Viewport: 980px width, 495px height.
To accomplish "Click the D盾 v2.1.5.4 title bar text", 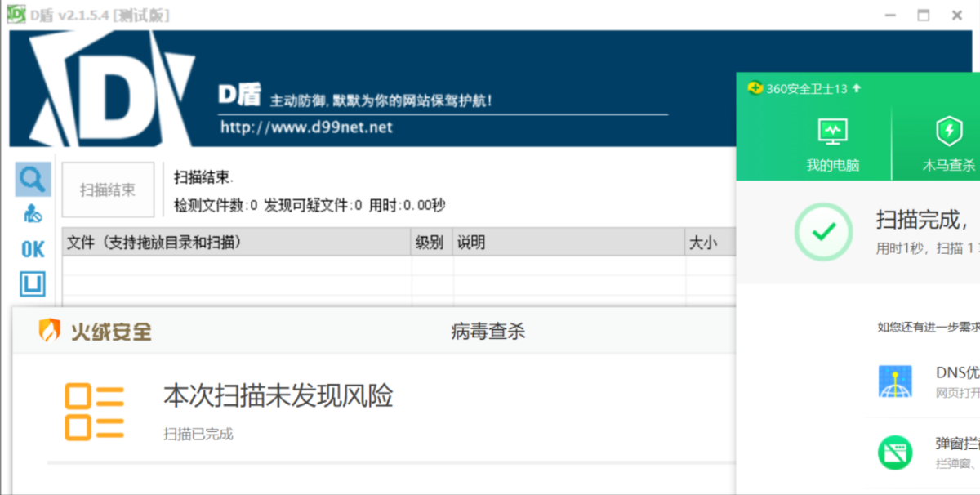I will click(x=100, y=16).
